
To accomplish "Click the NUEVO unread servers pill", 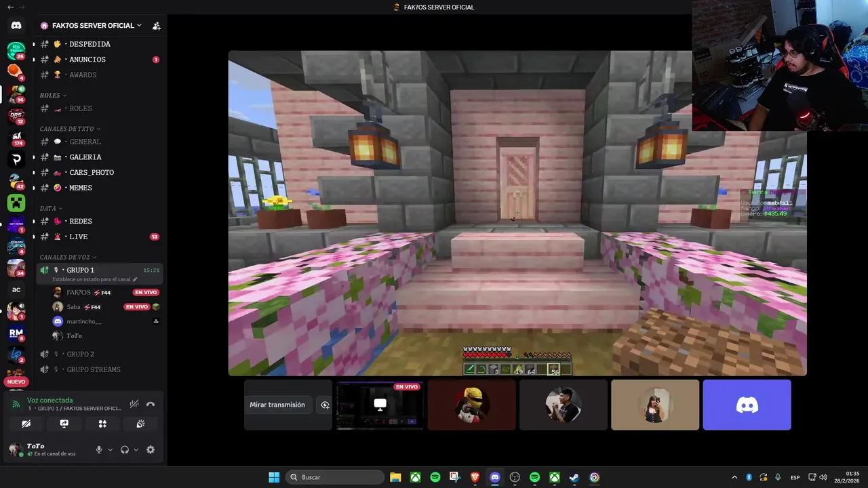I will tap(16, 382).
